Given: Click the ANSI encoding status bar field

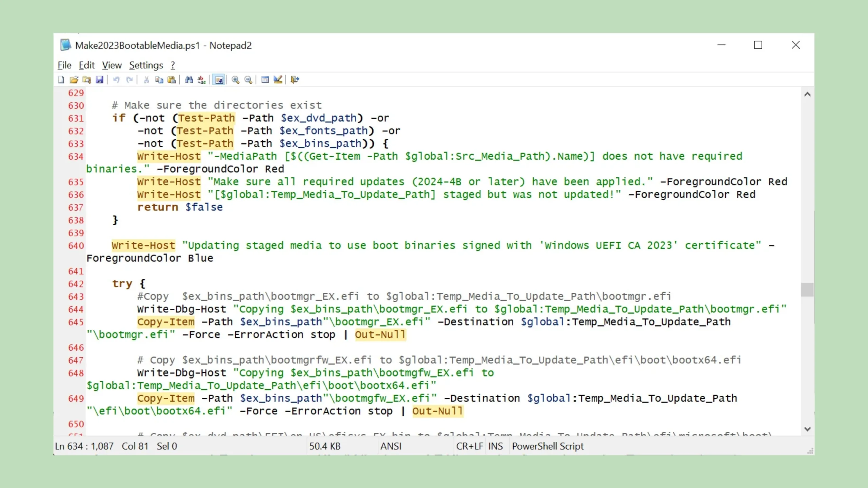Looking at the screenshot, I should (391, 446).
